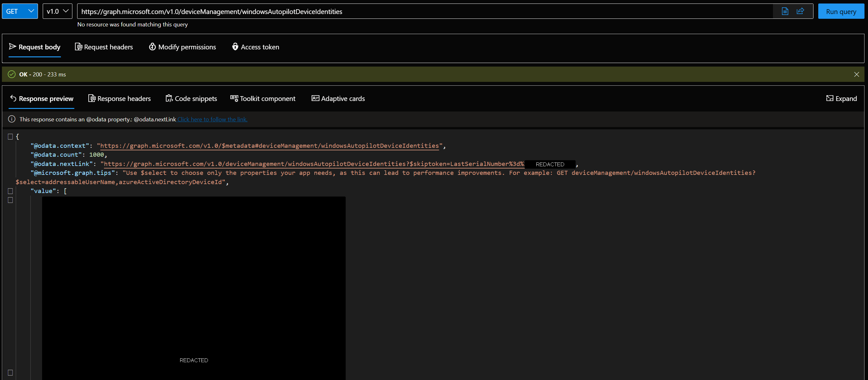This screenshot has width=868, height=380.
Task: Open the Access token tab
Action: point(256,47)
